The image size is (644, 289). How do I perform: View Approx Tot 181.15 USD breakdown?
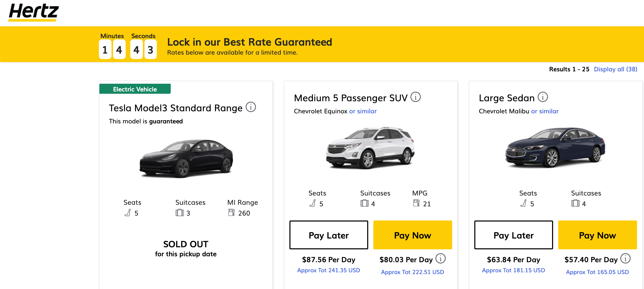click(x=513, y=270)
